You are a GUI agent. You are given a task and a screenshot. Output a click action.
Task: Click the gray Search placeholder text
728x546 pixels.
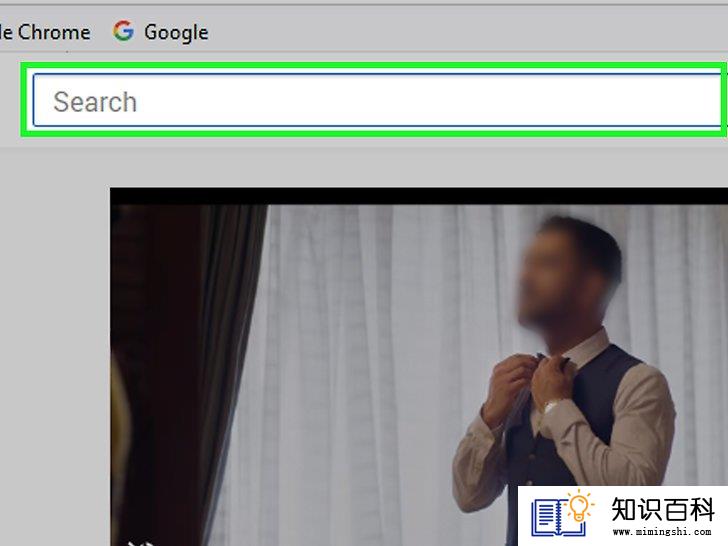[x=95, y=102]
